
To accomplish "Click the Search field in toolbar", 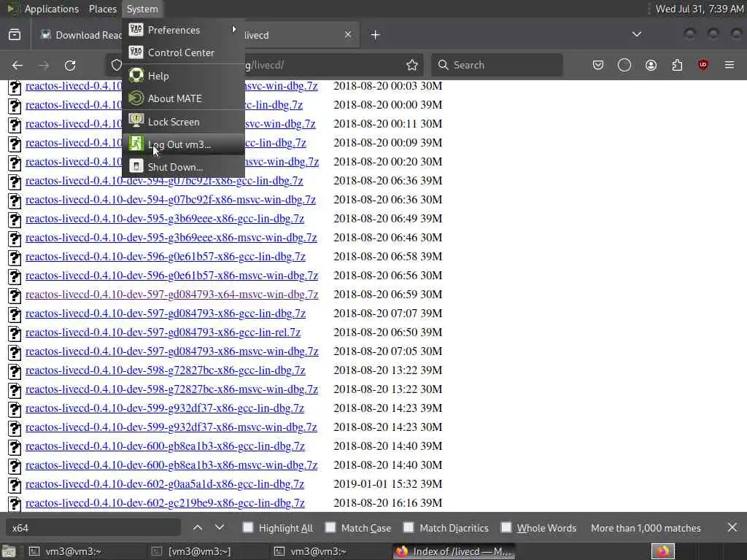I will coord(497,65).
